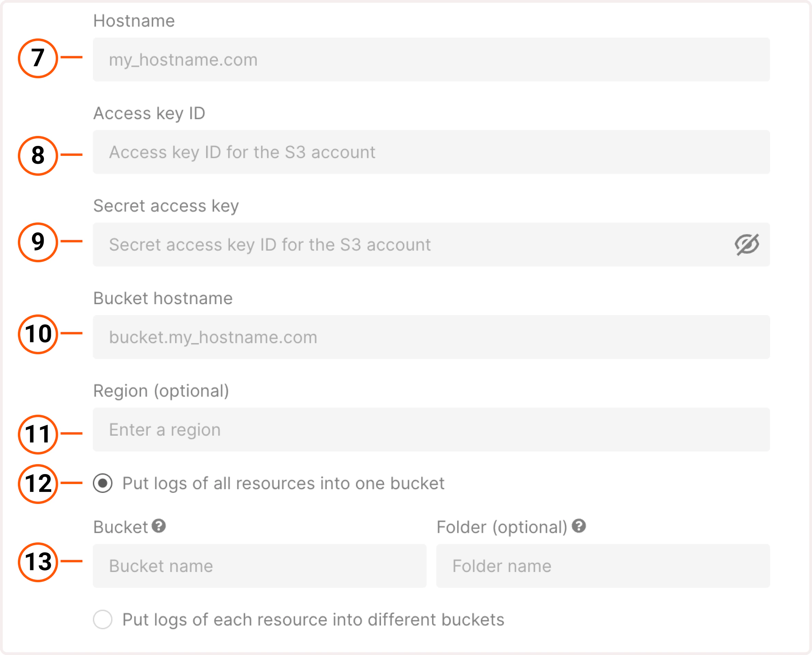Click the 'Bucket hostname' label
Viewport: 812px width, 655px height.
[x=163, y=298]
